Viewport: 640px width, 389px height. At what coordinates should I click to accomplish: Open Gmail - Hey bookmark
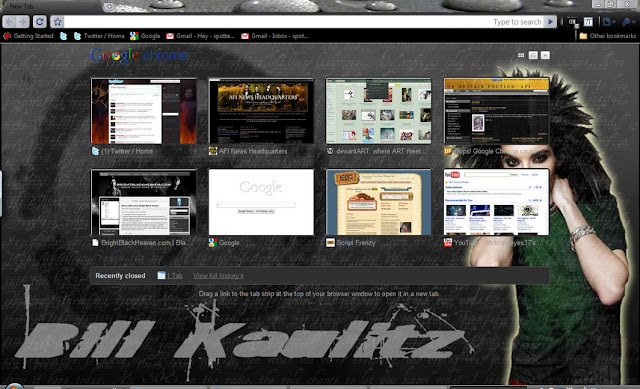point(200,36)
